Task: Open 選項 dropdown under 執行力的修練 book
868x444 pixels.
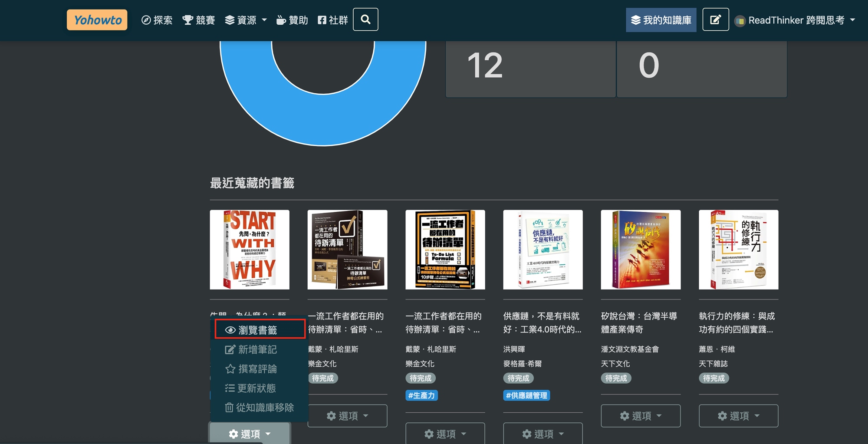Action: point(738,416)
